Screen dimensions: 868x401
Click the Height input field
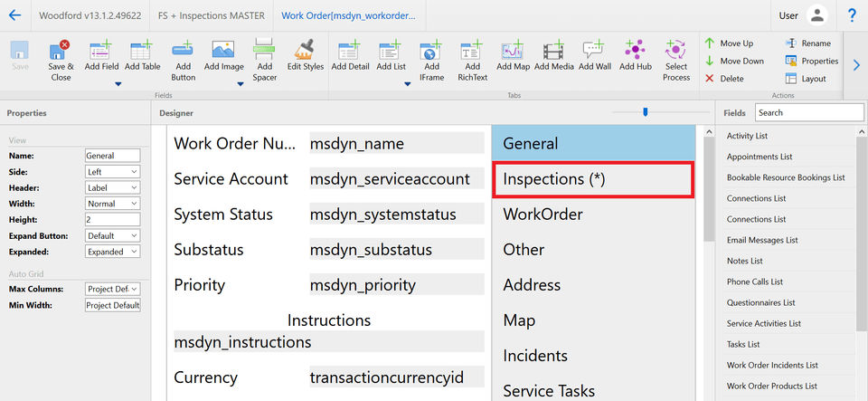pyautogui.click(x=113, y=220)
